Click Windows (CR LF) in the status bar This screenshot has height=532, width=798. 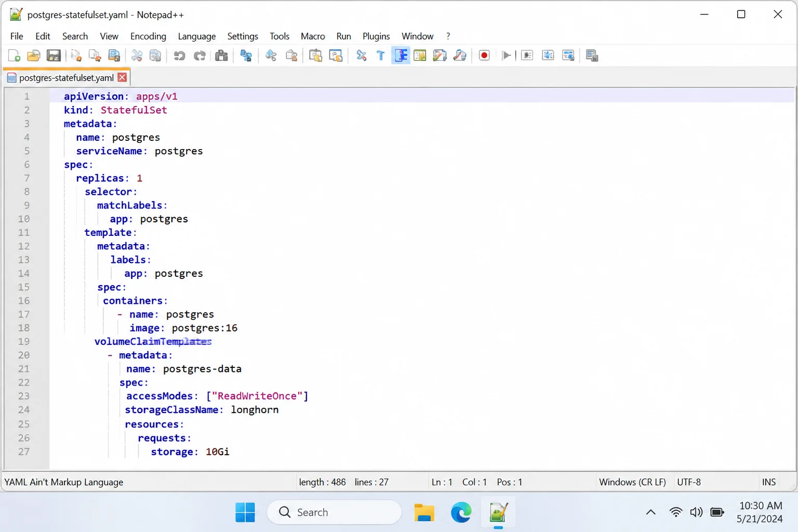tap(632, 482)
